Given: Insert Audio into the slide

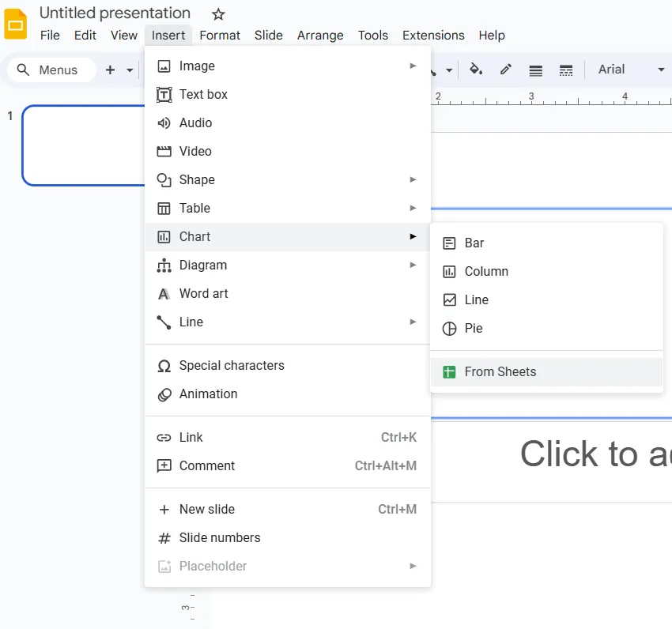Looking at the screenshot, I should click(x=195, y=122).
